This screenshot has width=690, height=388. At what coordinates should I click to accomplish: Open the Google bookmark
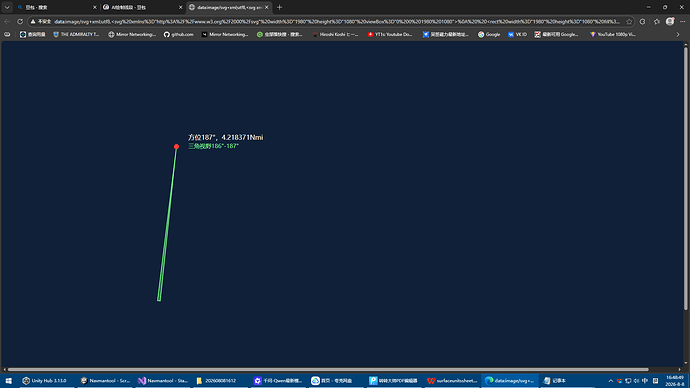489,34
